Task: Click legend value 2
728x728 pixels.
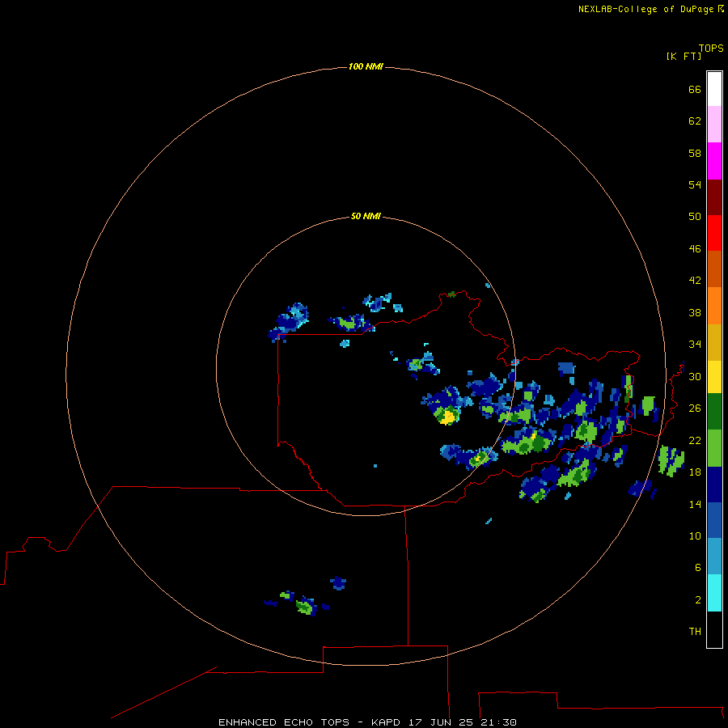Action: click(698, 599)
